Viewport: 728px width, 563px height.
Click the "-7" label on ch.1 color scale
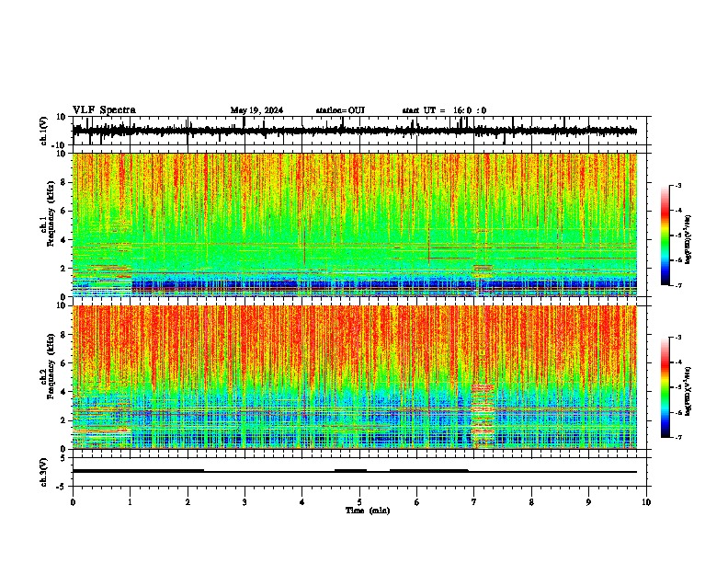coord(678,285)
